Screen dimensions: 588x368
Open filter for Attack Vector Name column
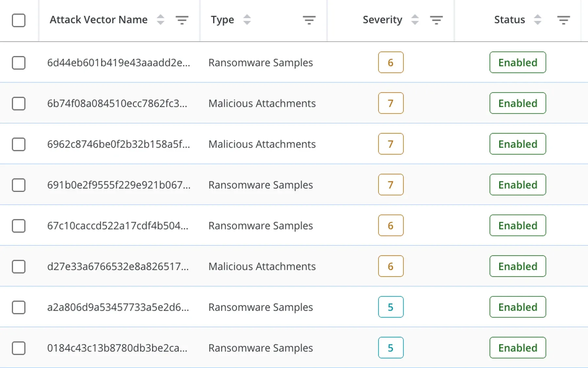tap(182, 20)
